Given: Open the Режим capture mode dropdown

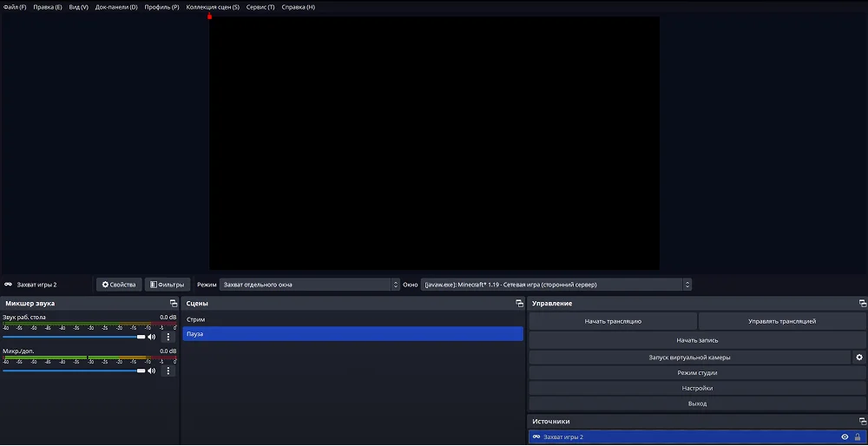Looking at the screenshot, I should (x=309, y=285).
